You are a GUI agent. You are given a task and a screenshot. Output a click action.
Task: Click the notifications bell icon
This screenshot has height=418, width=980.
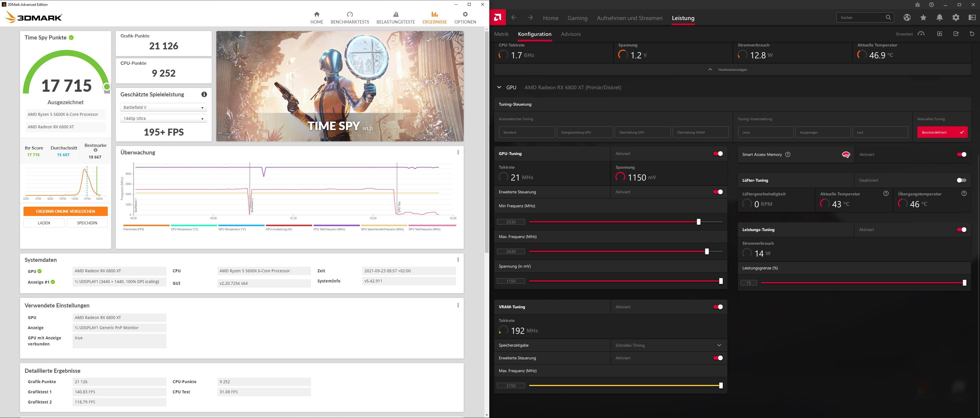939,17
